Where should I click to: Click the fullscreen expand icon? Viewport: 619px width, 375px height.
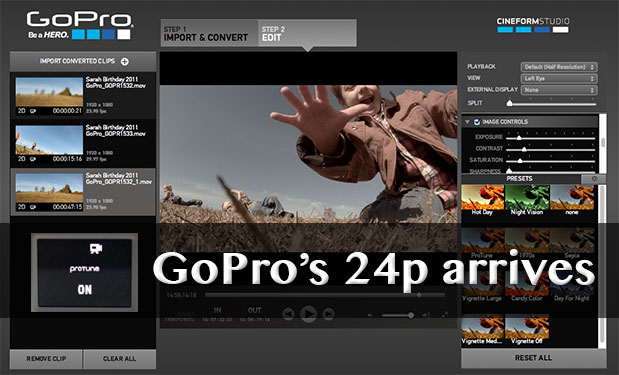[x=445, y=315]
